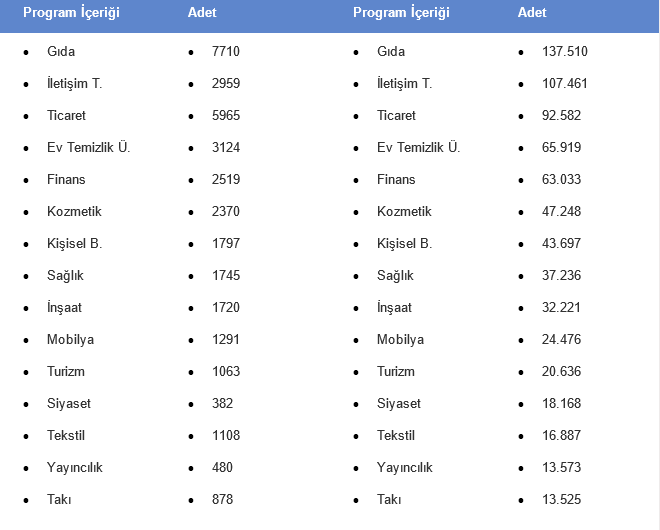Viewport: 660px width, 530px height.
Task: Select the Yayıncılık count 480
Action: (x=222, y=467)
